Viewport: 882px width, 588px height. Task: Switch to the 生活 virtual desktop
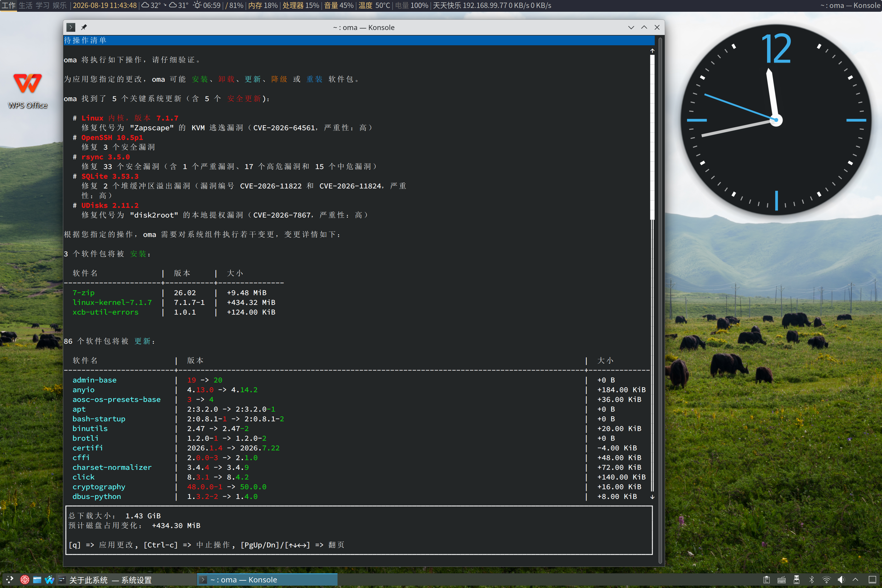(26, 5)
